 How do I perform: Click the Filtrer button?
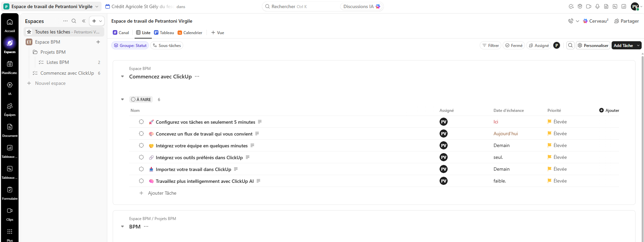coord(491,45)
